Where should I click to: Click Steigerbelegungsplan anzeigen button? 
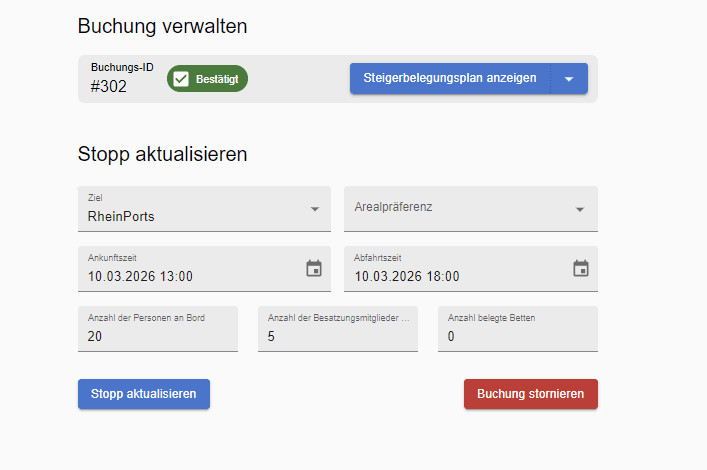[x=450, y=78]
